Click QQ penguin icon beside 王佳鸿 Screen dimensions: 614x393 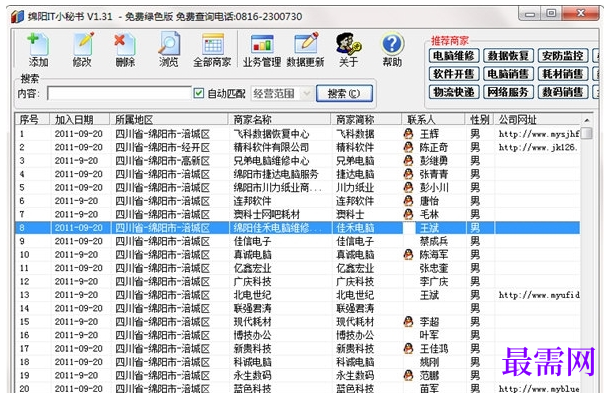click(408, 348)
